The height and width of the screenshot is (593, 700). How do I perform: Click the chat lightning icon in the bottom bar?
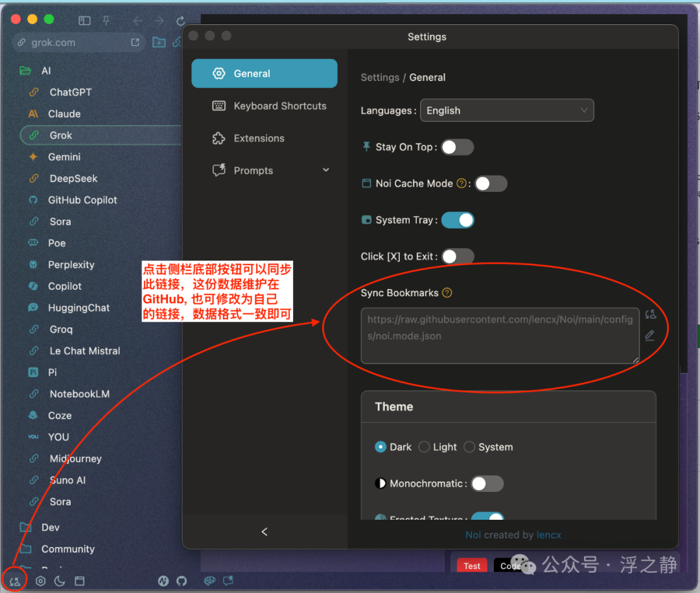228,581
